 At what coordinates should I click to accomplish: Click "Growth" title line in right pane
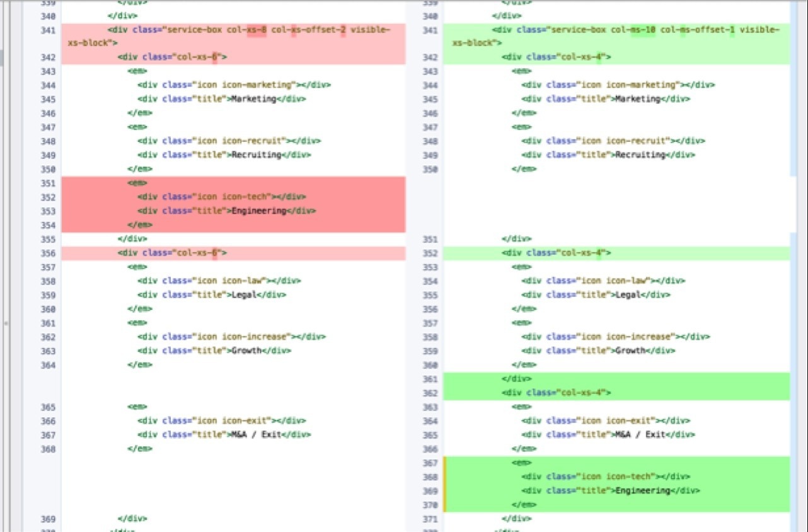pos(597,351)
